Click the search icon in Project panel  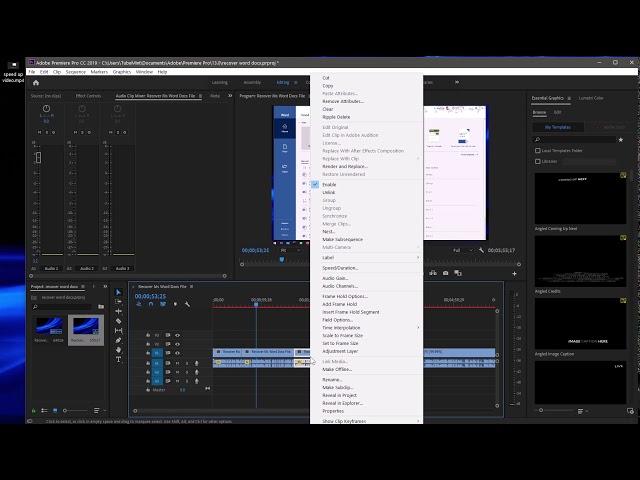tap(35, 307)
